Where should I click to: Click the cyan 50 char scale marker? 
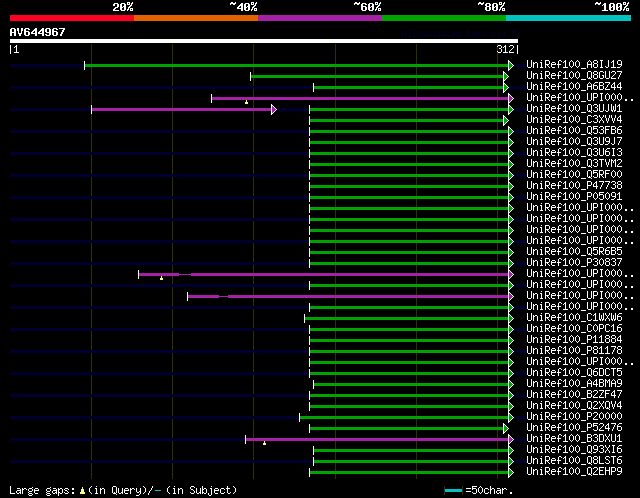click(454, 490)
